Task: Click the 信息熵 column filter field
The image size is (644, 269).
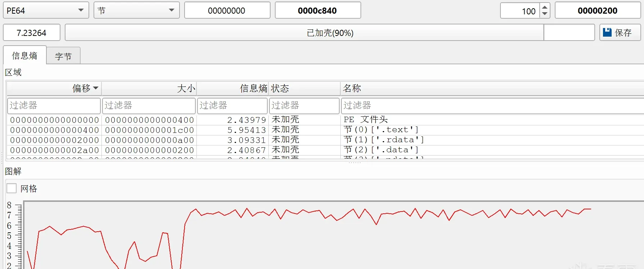Action: click(232, 106)
